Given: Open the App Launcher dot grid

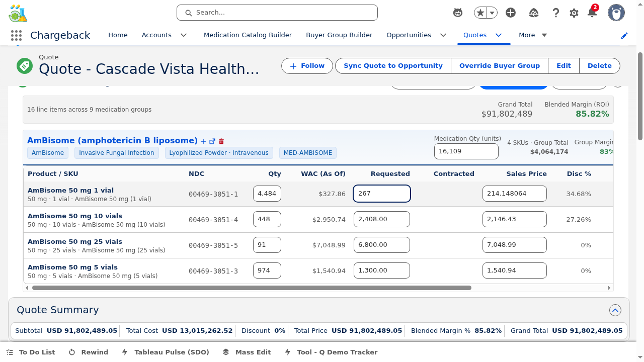Looking at the screenshot, I should (x=16, y=35).
